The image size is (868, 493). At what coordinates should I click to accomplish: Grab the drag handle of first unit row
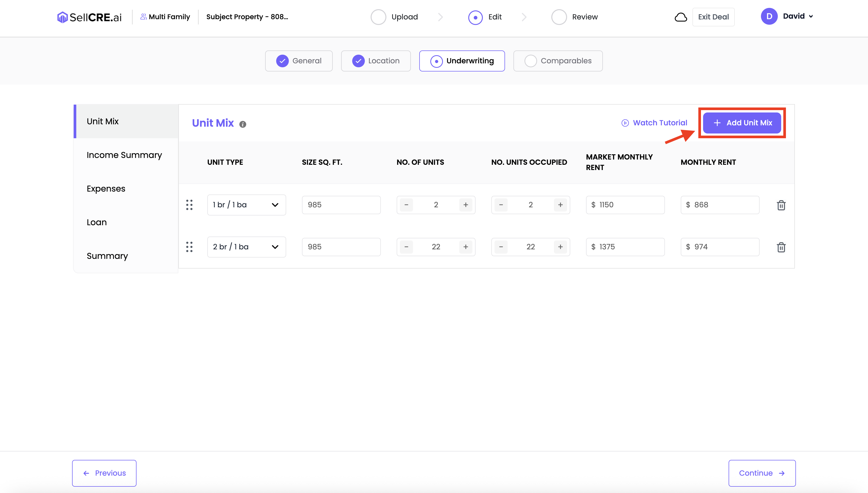pyautogui.click(x=189, y=205)
